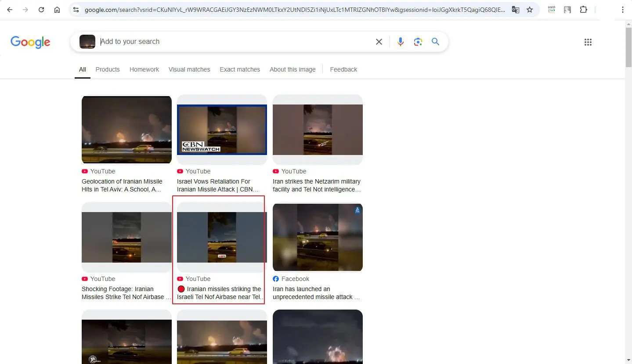Viewport: 632px width, 364px height.
Task: Reload the current page
Action: 41,10
